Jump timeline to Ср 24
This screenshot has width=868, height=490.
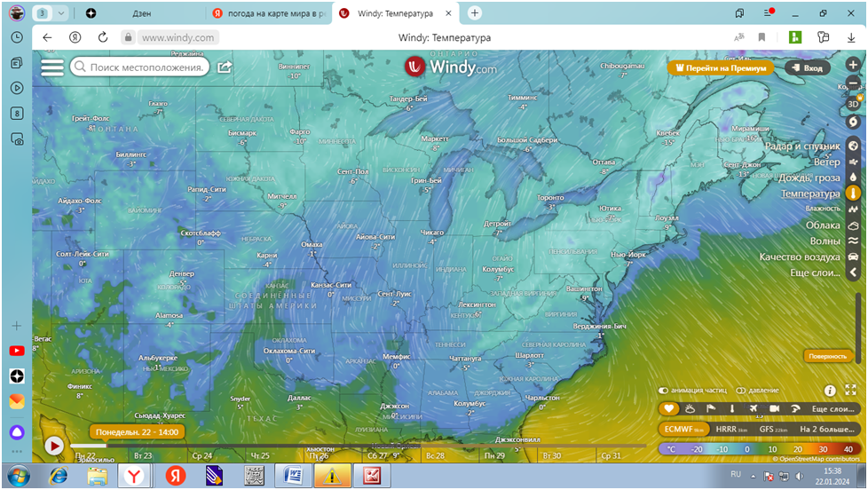202,455
